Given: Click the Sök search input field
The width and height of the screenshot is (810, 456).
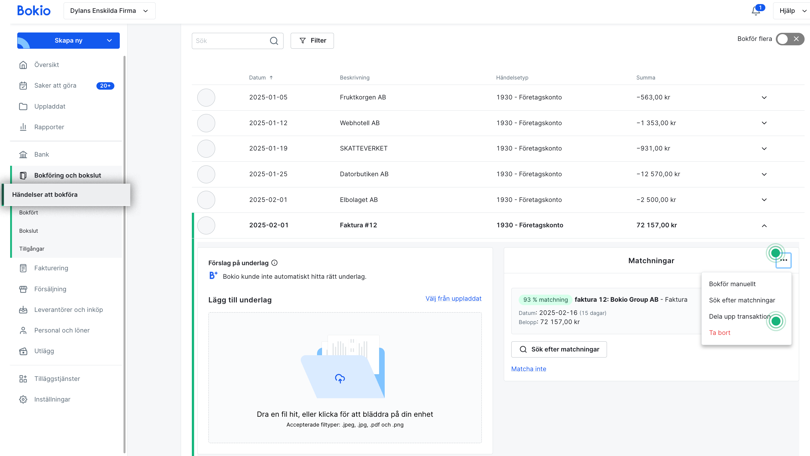Looking at the screenshot, I should 230,41.
